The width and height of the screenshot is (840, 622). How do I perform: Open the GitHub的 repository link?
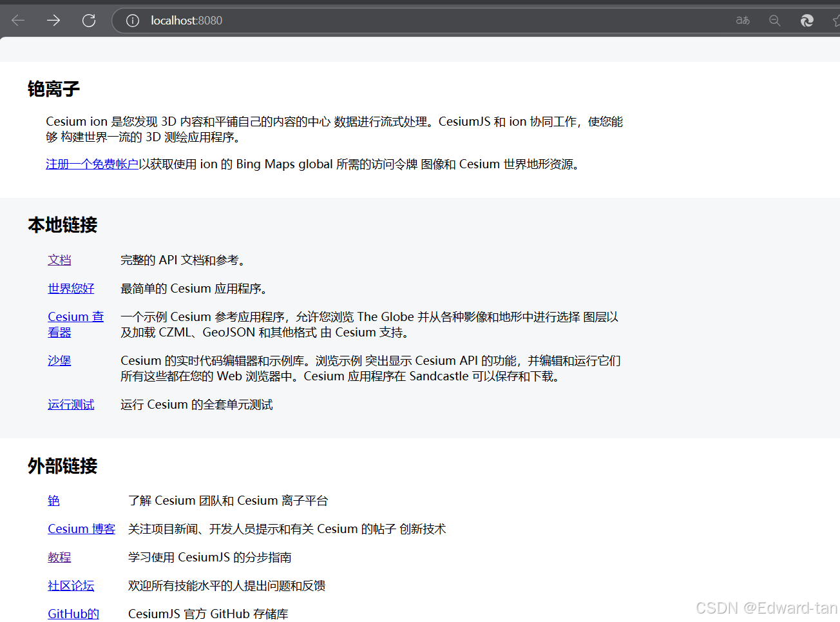pos(73,614)
